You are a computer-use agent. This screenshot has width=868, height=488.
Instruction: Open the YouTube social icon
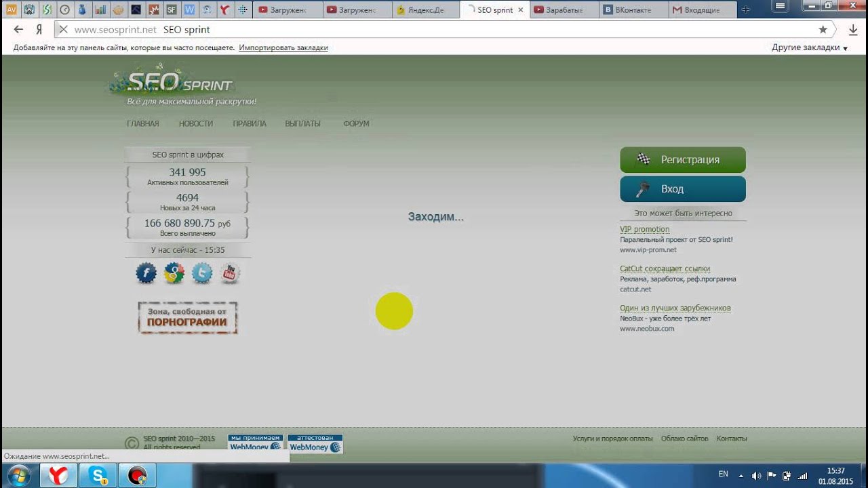(x=230, y=273)
